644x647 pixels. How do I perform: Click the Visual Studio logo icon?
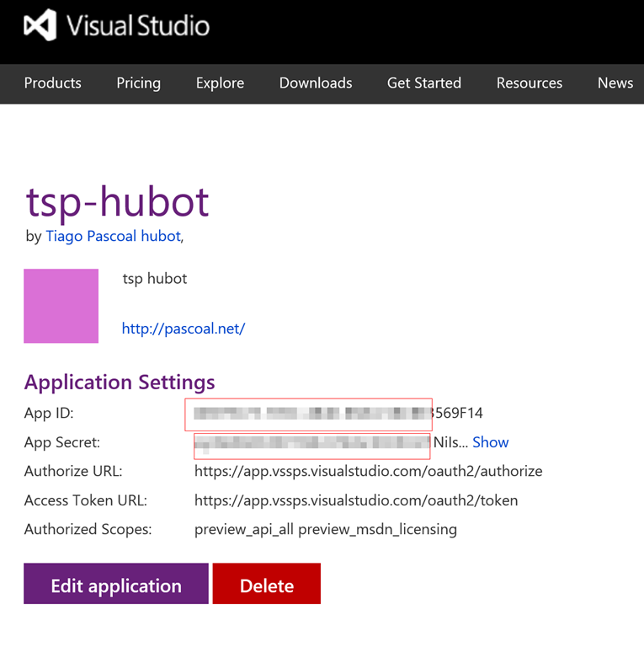[x=40, y=25]
